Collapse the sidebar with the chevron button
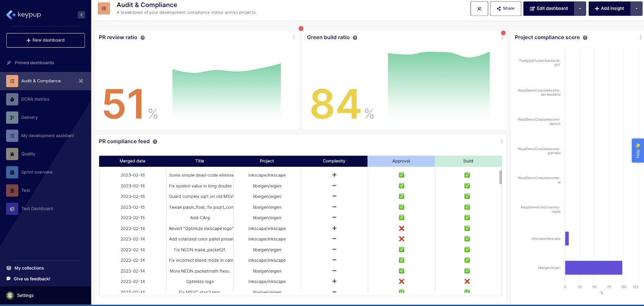 (x=81, y=15)
